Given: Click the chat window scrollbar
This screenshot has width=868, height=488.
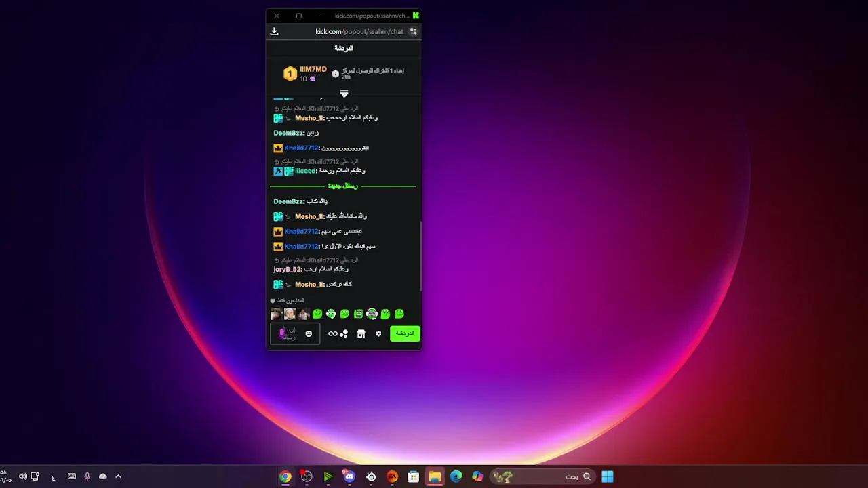Looking at the screenshot, I should coord(420,256).
